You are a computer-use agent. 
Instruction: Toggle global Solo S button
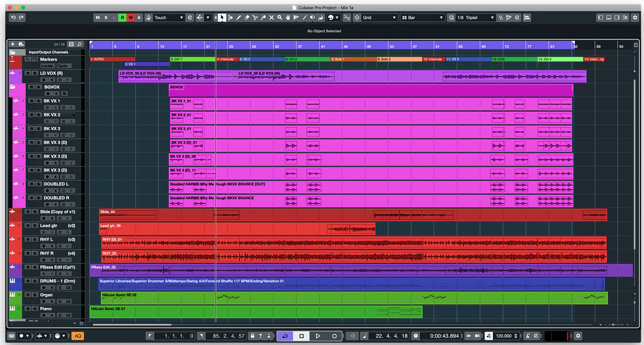tap(106, 18)
